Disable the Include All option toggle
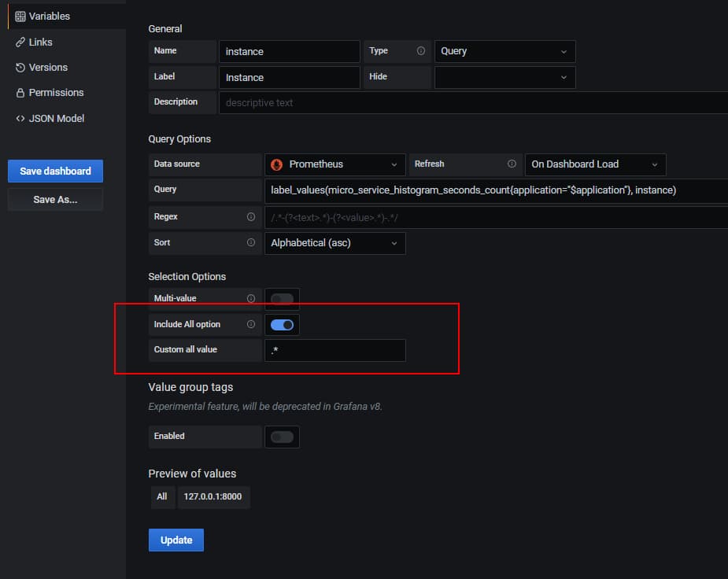 (x=282, y=324)
